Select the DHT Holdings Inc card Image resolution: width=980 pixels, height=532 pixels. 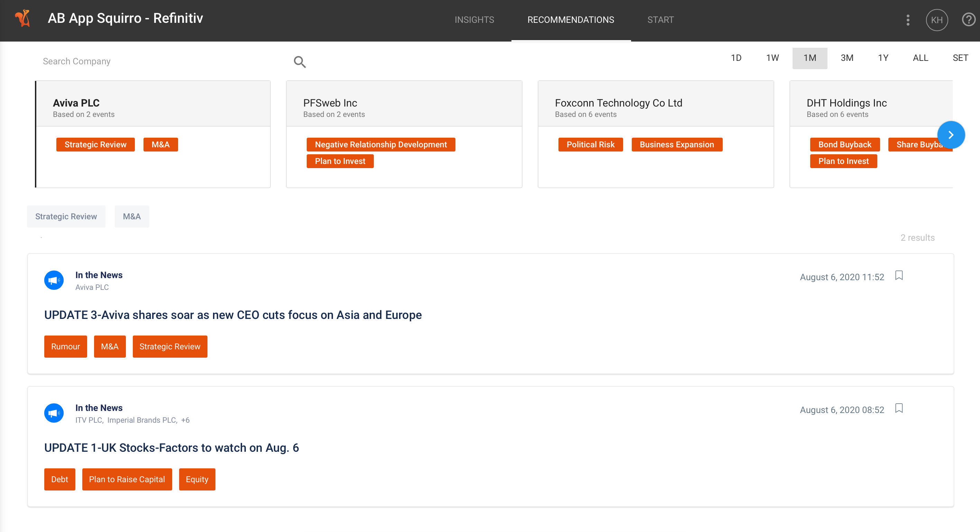[871, 134]
